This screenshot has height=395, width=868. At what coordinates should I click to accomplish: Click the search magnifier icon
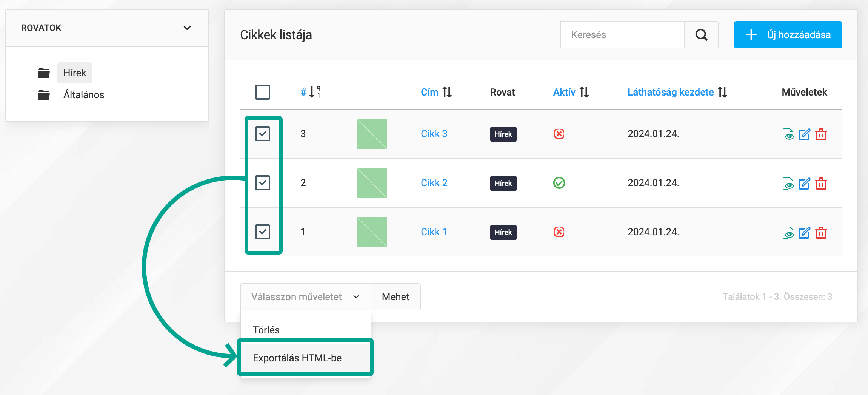coord(701,35)
